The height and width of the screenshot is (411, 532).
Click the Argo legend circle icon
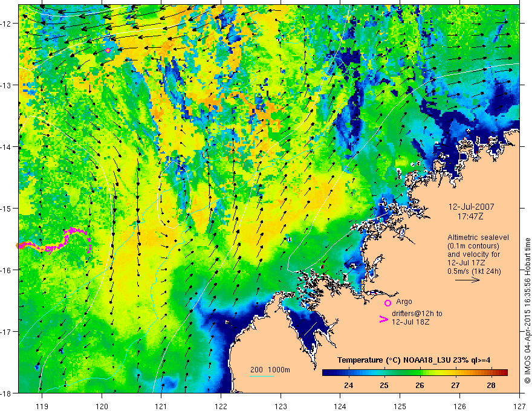388,303
